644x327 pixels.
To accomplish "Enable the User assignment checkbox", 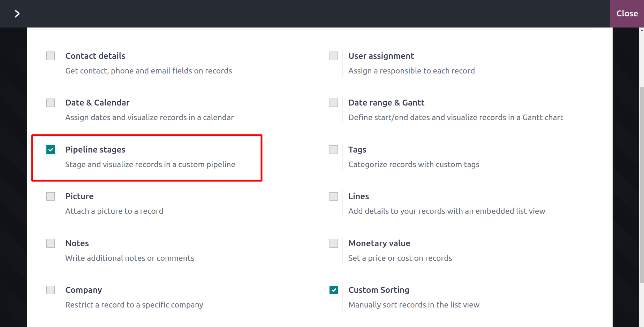I will pyautogui.click(x=334, y=56).
